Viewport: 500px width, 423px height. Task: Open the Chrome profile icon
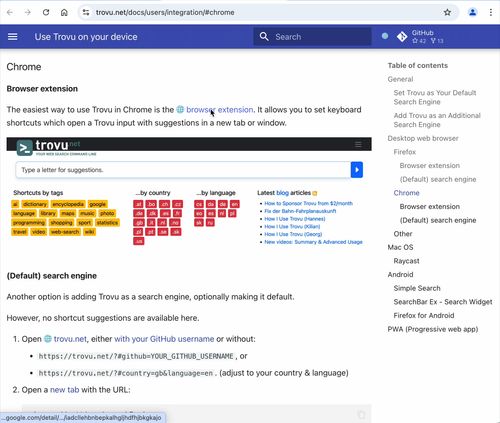pos(472,12)
